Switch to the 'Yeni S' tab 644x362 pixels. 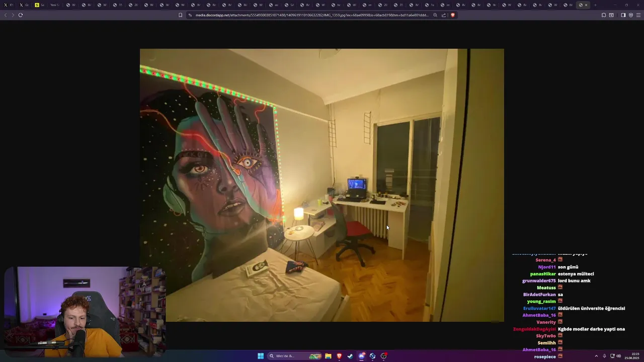pyautogui.click(x=54, y=5)
